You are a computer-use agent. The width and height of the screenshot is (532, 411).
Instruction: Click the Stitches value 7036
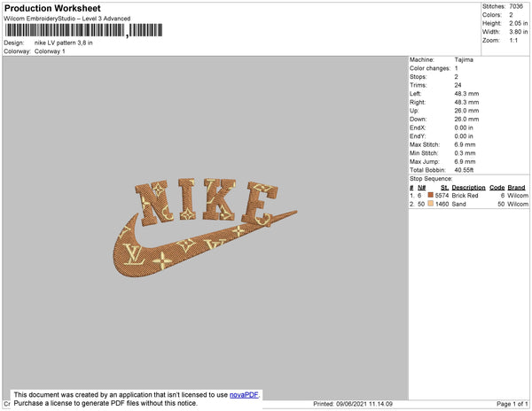click(x=516, y=6)
